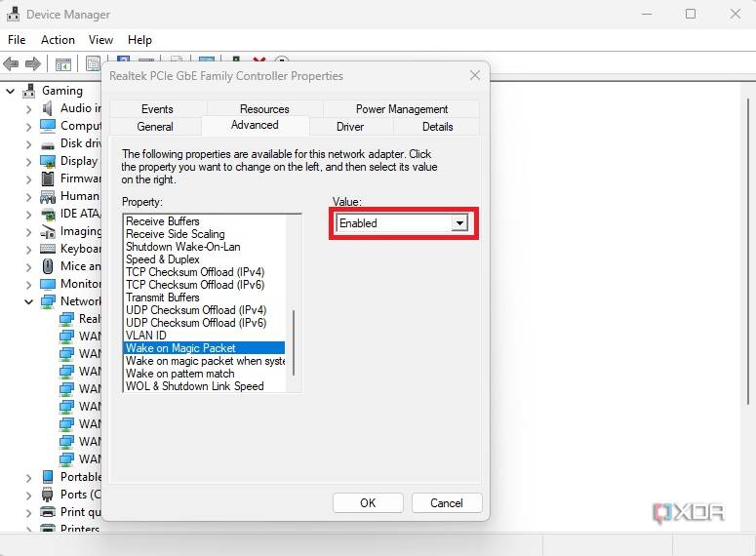Switch to the Details tab
Viewport: 756px width, 556px height.
437,127
